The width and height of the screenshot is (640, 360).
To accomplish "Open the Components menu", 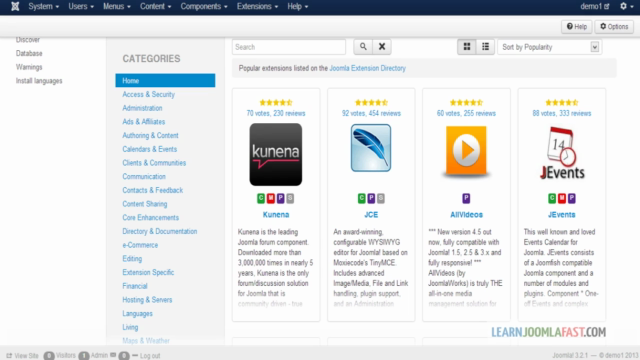I will pyautogui.click(x=204, y=7).
